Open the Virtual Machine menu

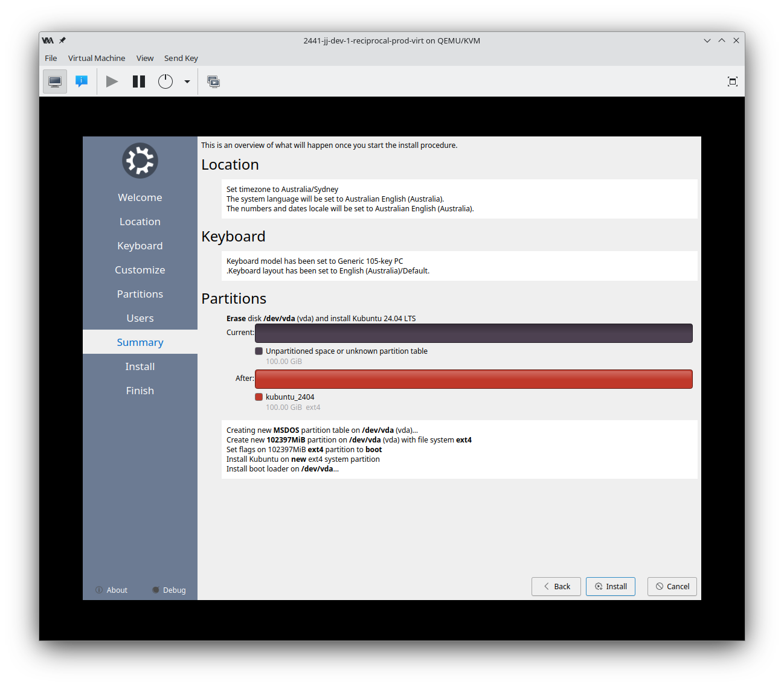coord(97,58)
